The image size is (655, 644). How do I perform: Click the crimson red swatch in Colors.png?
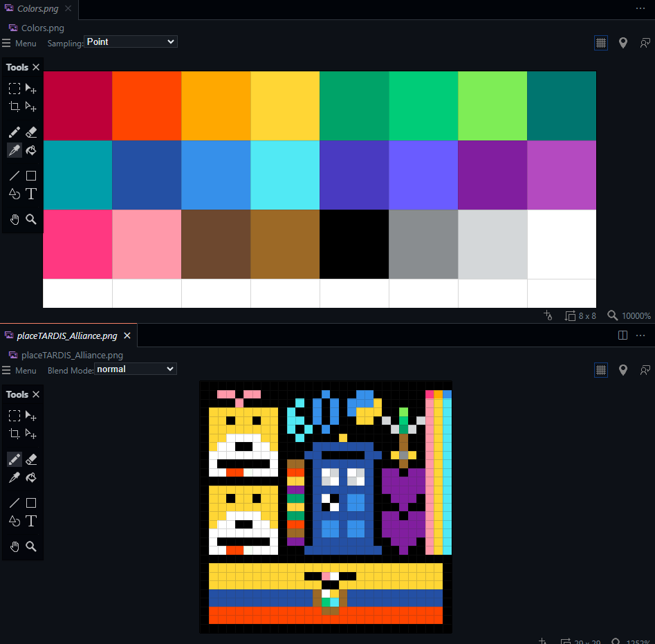tap(77, 106)
